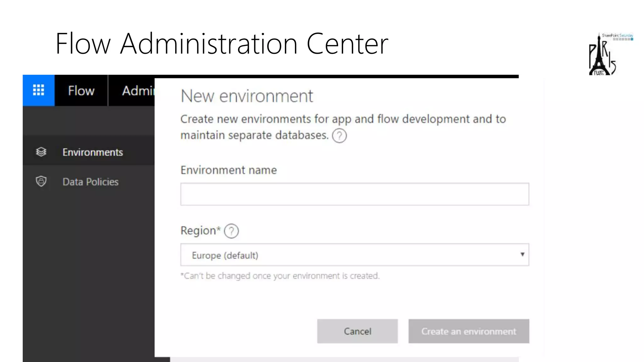Click the New environment dialog heading
The image size is (644, 362).
247,96
